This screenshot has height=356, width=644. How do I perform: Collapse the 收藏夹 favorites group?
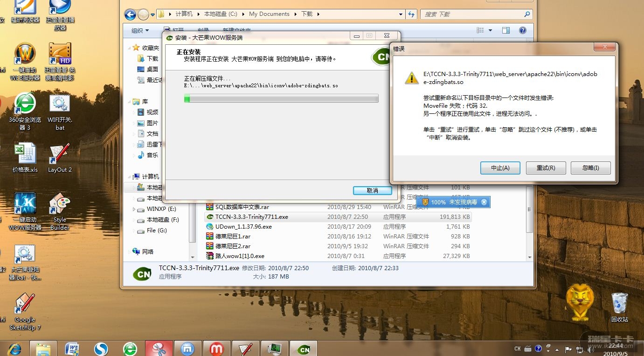(x=130, y=48)
